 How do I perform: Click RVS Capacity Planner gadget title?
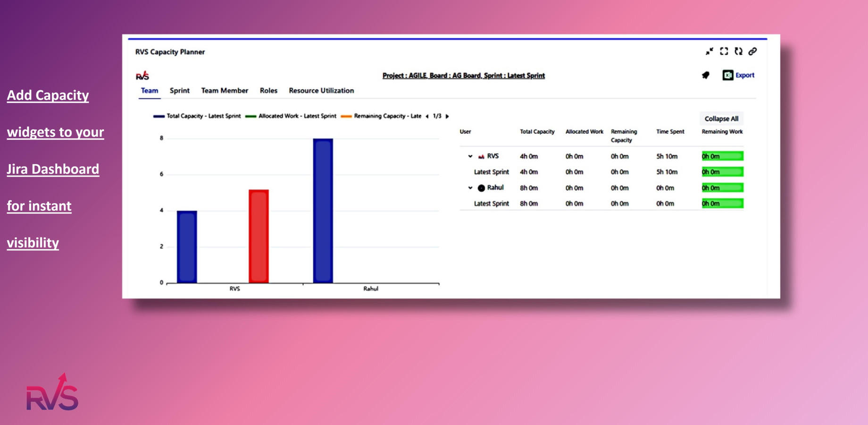pyautogui.click(x=170, y=52)
